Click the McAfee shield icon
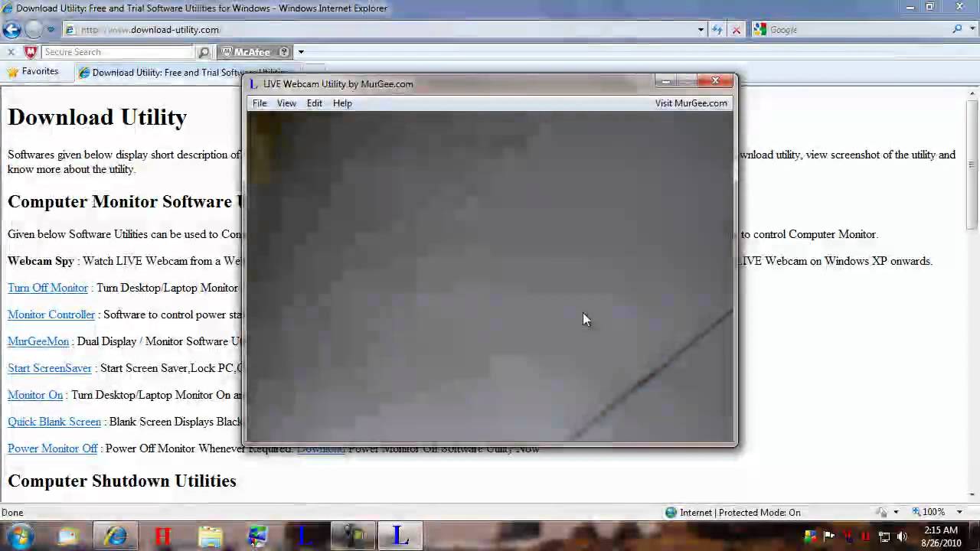 [31, 52]
